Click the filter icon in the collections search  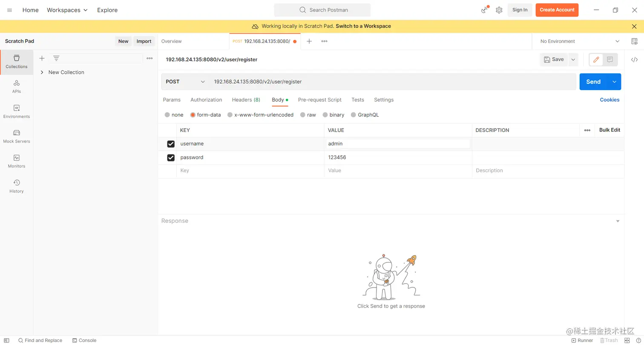coord(56,58)
